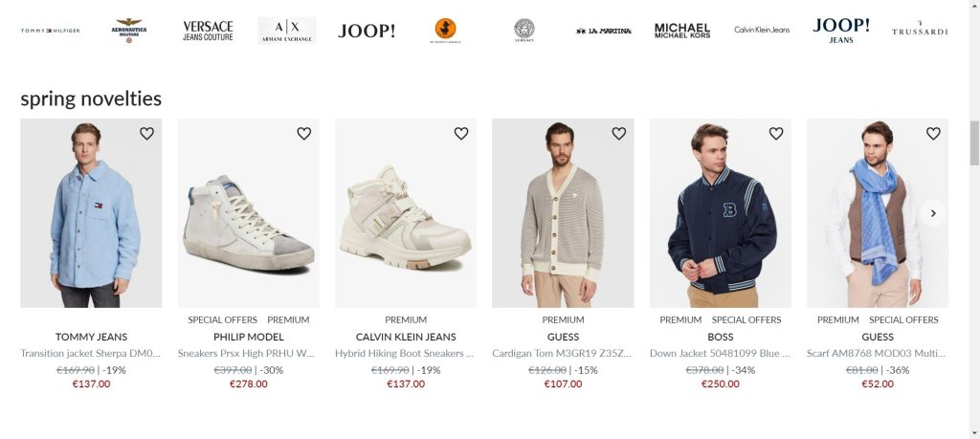The height and width of the screenshot is (439, 980).
Task: Heart the Boss down jacket
Action: (776, 134)
